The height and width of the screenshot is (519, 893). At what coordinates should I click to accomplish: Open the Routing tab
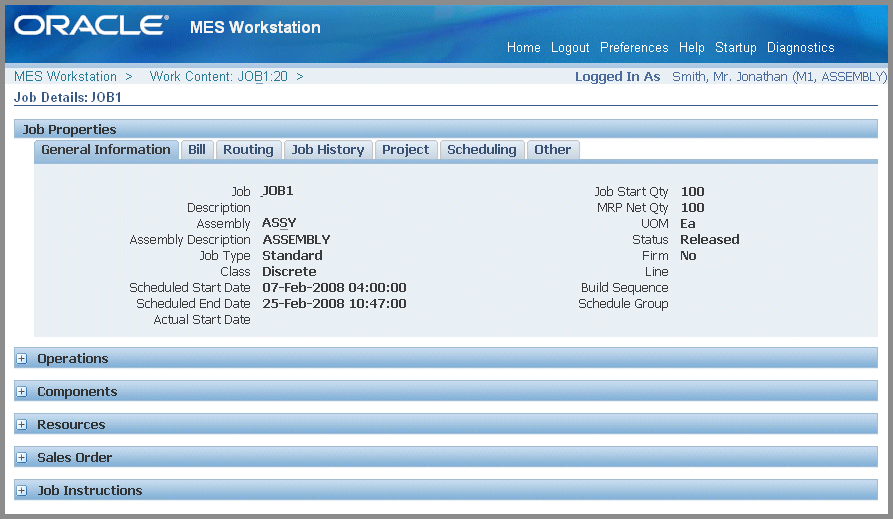click(248, 150)
